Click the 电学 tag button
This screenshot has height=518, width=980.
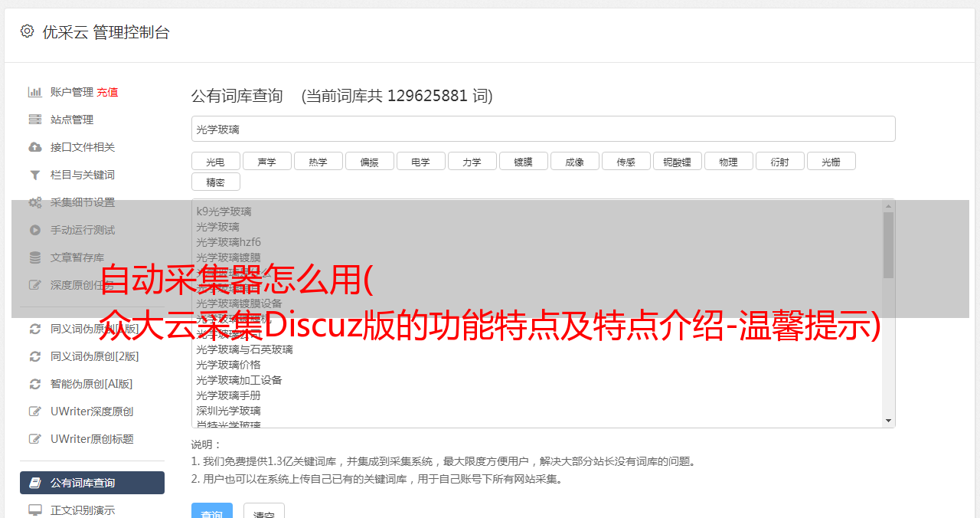click(420, 162)
